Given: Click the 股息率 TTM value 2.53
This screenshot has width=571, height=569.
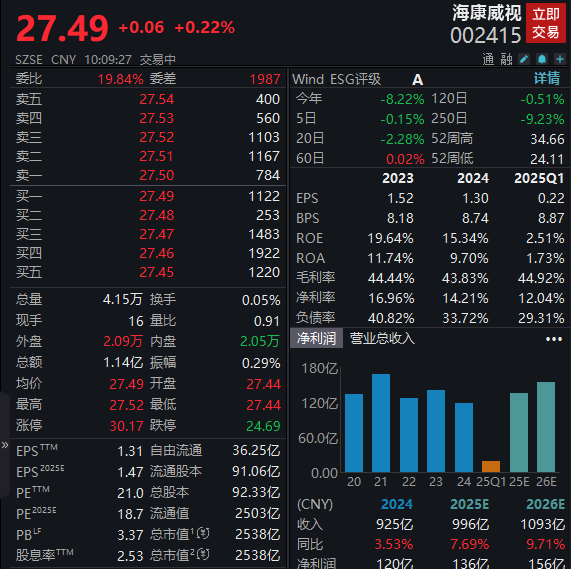Looking at the screenshot, I should click(130, 556).
